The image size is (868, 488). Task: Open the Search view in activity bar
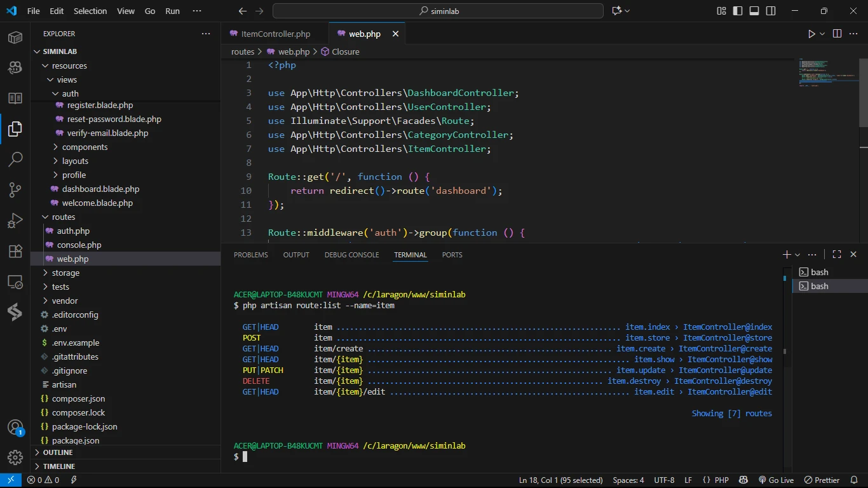coord(15,159)
